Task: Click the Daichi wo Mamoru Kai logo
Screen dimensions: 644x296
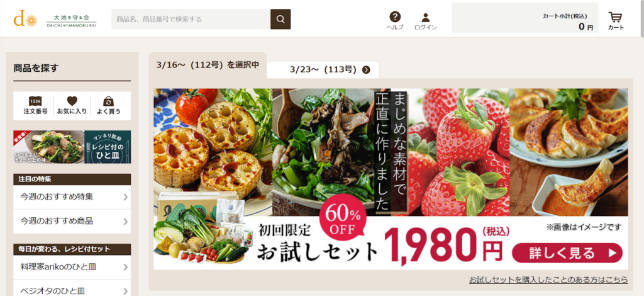Action: pos(55,20)
